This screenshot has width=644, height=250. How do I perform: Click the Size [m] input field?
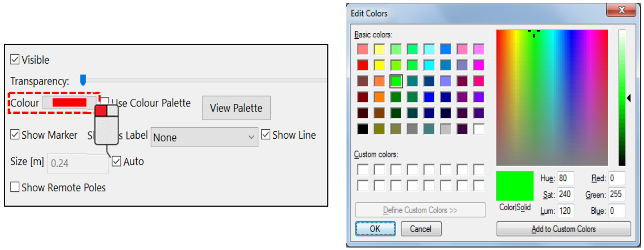click(x=78, y=163)
